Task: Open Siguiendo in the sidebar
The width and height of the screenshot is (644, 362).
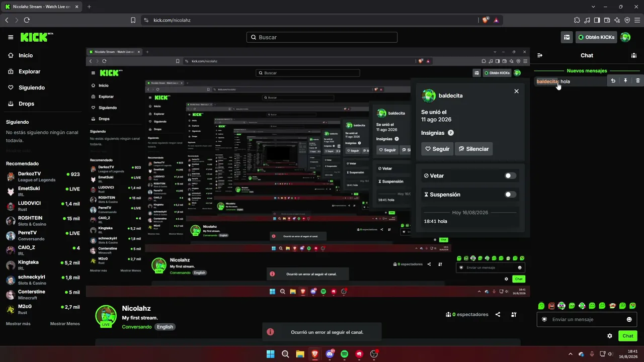Action: click(43, 87)
